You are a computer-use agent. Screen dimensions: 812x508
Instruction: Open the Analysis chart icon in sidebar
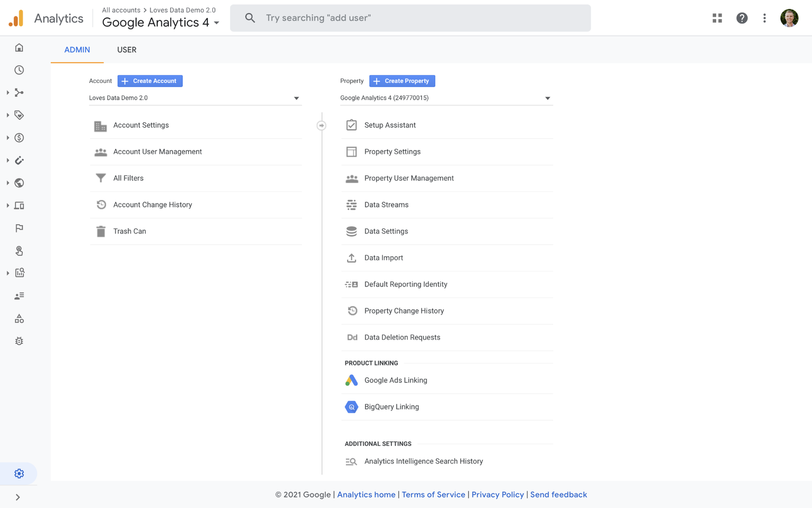click(19, 273)
